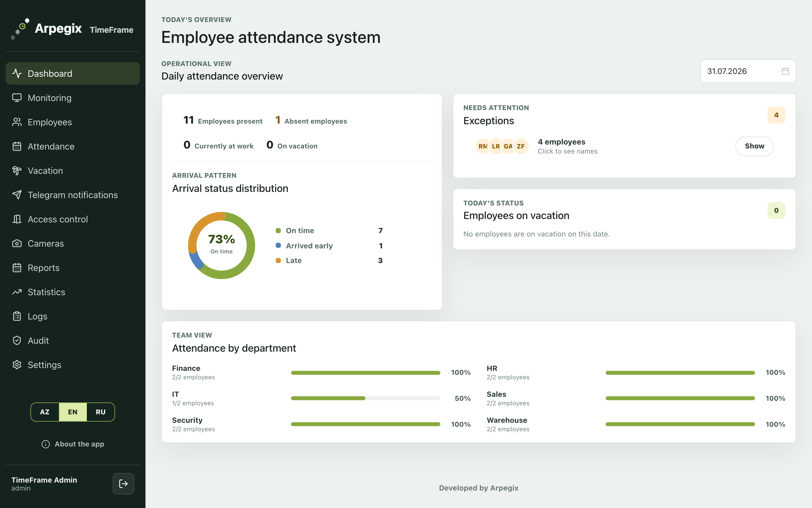
Task: Open the calendar picker icon in date field
Action: click(x=785, y=71)
